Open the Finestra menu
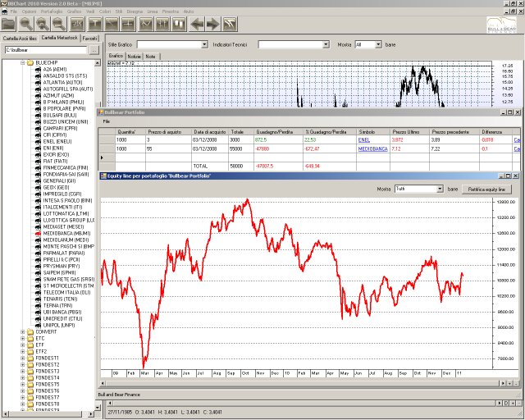Viewport: 525px width, 420px height. pyautogui.click(x=171, y=11)
